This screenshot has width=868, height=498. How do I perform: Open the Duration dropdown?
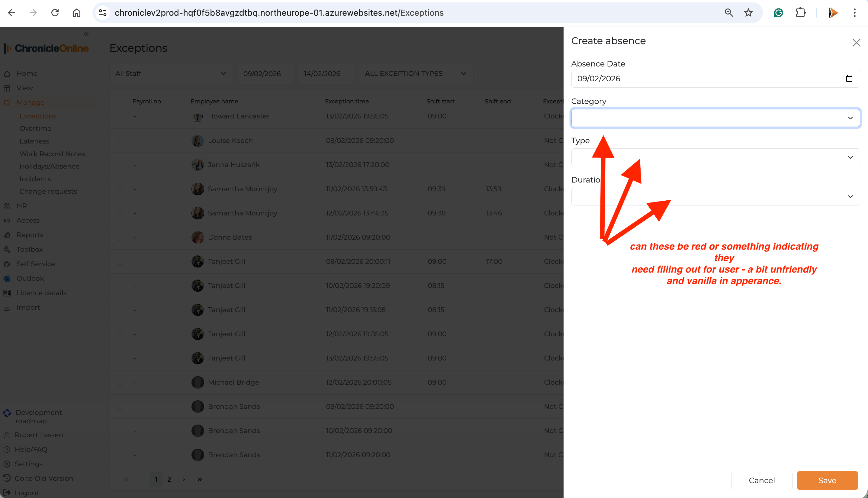(x=715, y=196)
